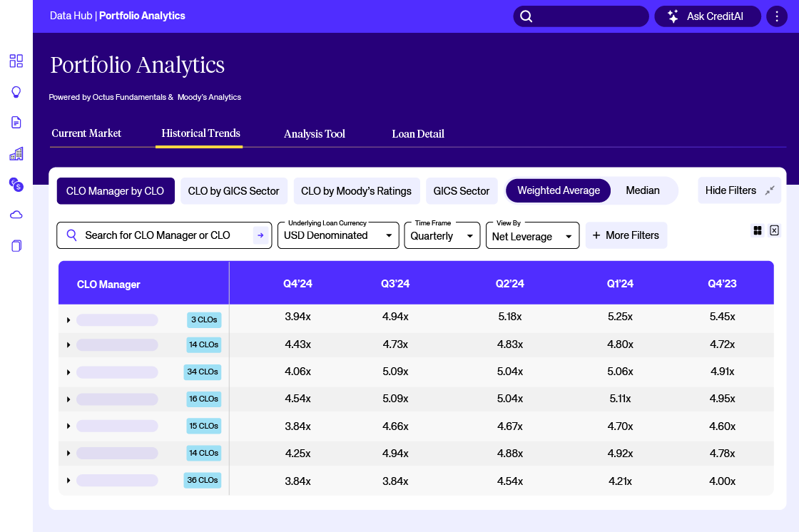Screen dimensions: 799x532
Task: Focus the top bar search field
Action: (x=581, y=16)
